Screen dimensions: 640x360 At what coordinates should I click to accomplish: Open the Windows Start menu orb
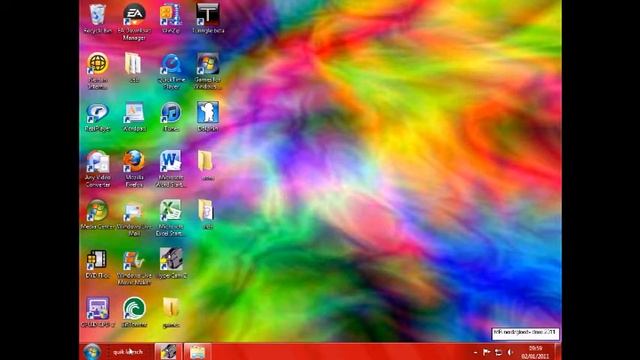tap(92, 352)
